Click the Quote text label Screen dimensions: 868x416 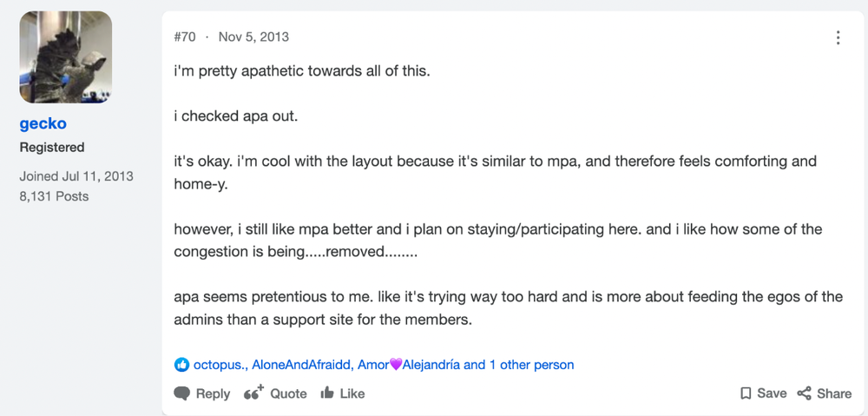(x=288, y=393)
